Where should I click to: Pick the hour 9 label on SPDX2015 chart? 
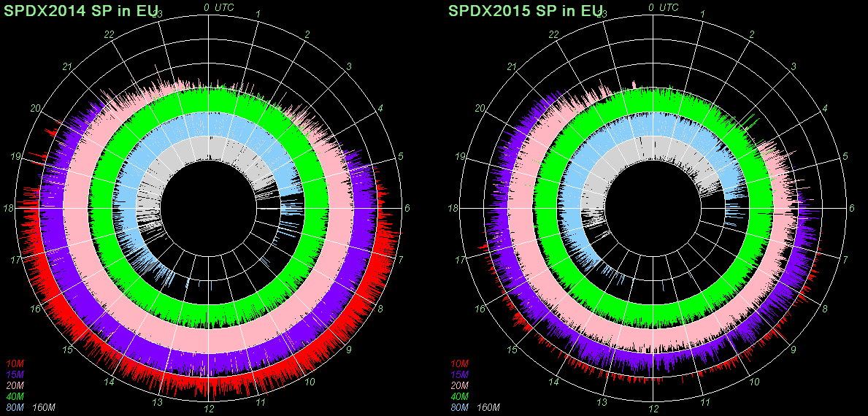[794, 350]
